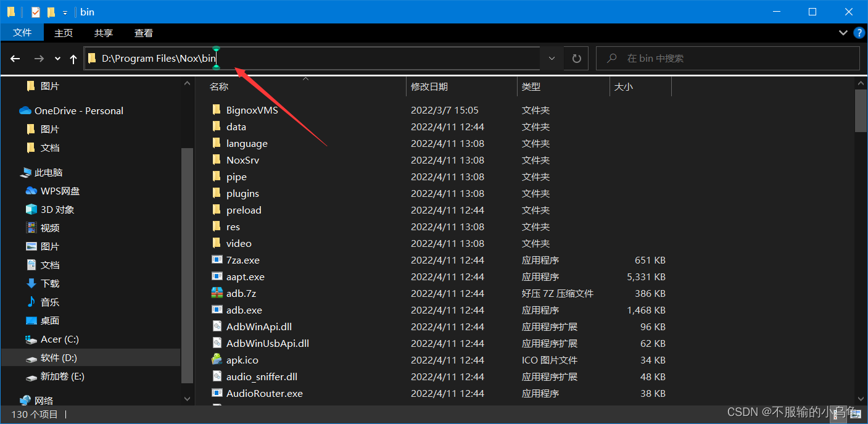Viewport: 868px width, 424px height.
Task: Click the Properties quick access icon
Action: pos(35,12)
